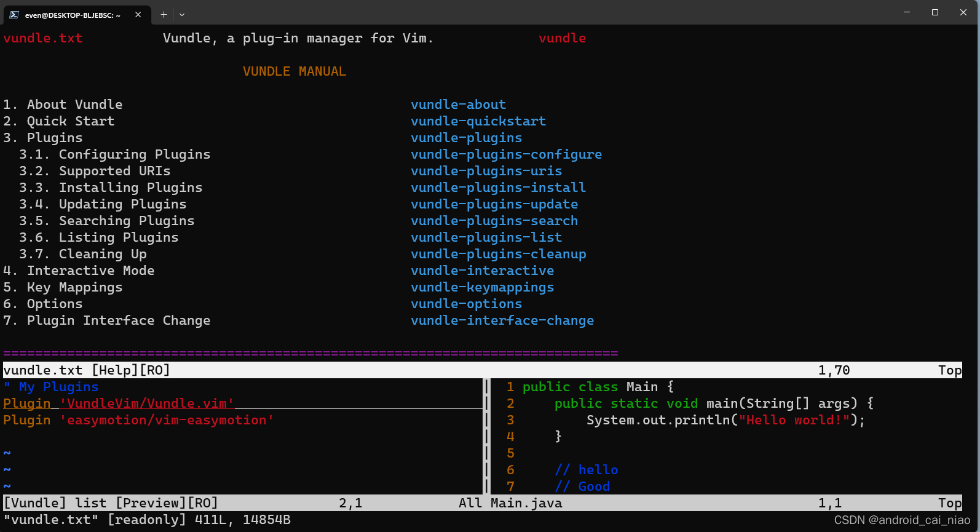Follow the vundle-options tag
980x532 pixels.
click(467, 304)
